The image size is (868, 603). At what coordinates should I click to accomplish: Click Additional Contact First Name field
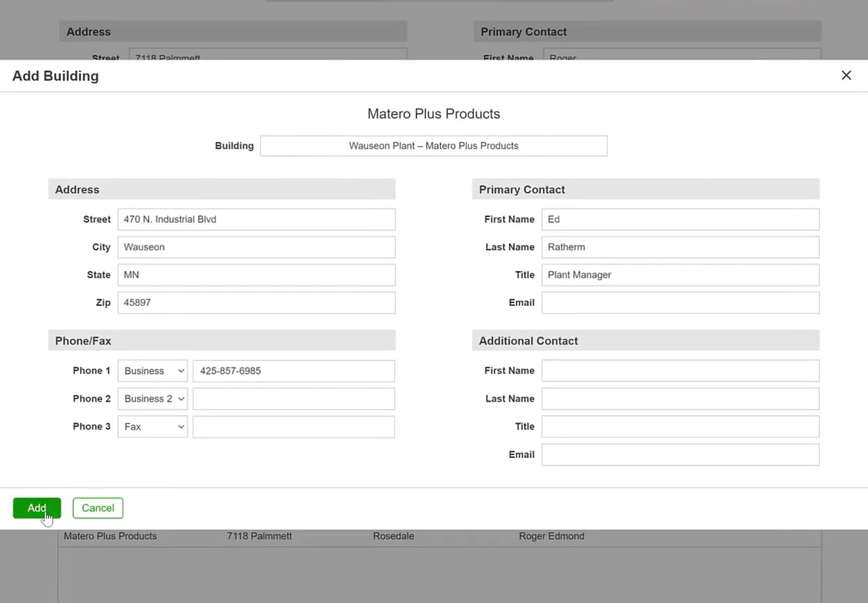click(680, 371)
